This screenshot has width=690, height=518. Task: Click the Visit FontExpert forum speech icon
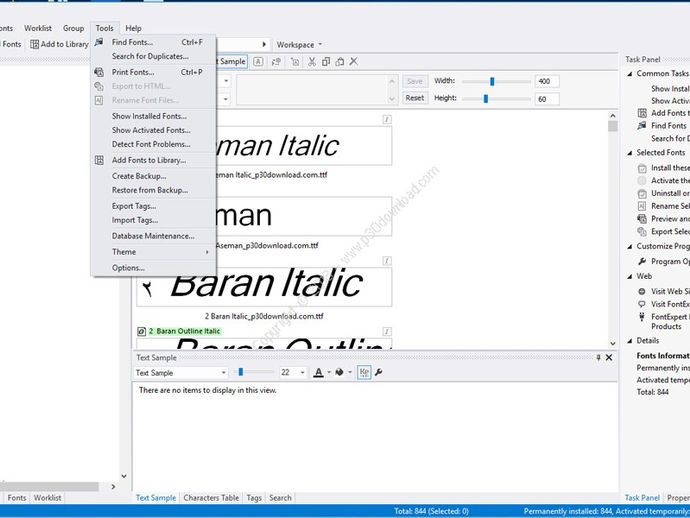point(642,304)
